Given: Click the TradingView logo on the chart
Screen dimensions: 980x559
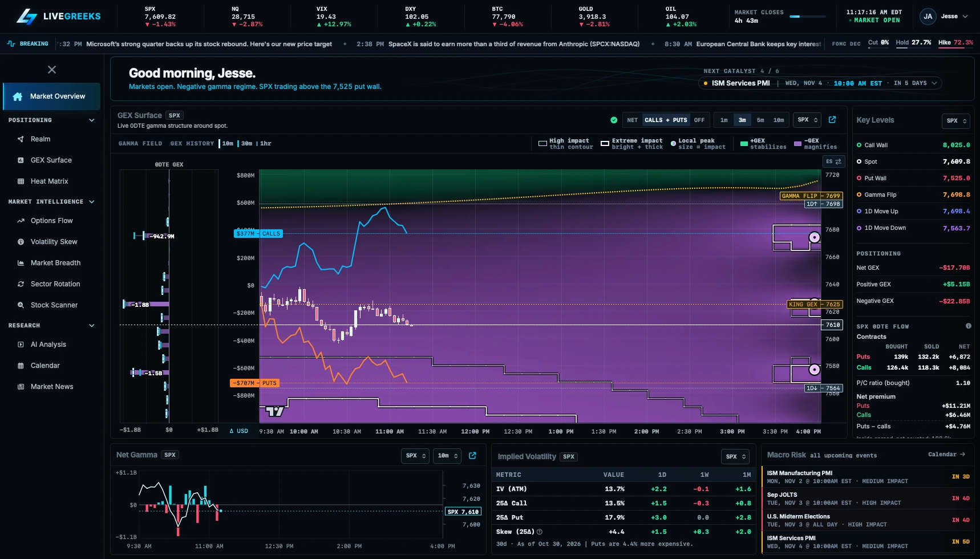Looking at the screenshot, I should pyautogui.click(x=275, y=411).
